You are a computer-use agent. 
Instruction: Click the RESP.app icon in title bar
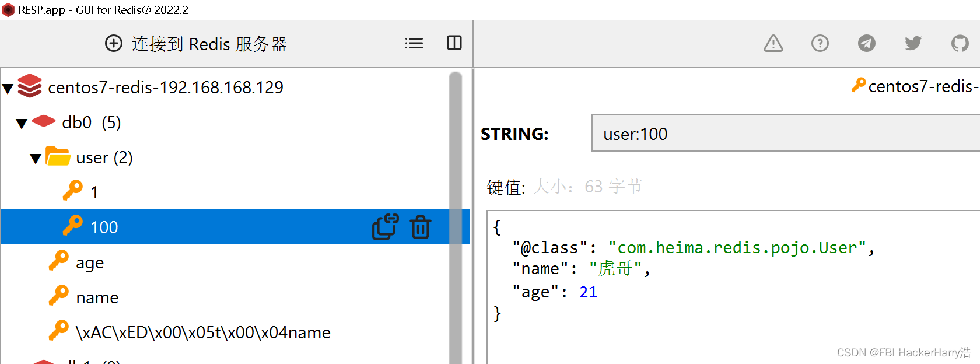point(8,10)
